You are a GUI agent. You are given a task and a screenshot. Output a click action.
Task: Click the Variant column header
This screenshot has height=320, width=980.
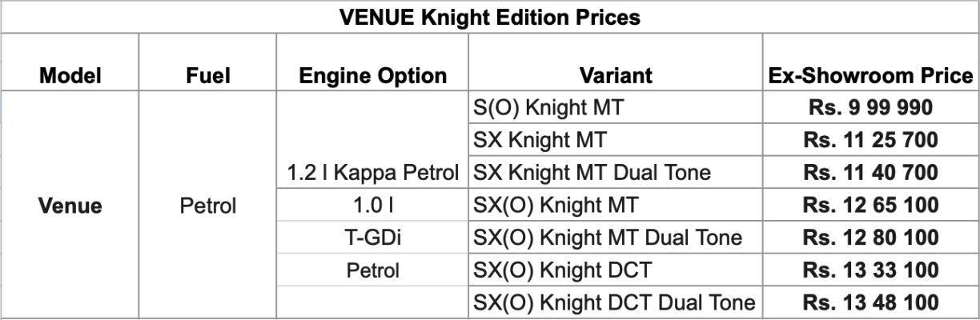pos(611,77)
